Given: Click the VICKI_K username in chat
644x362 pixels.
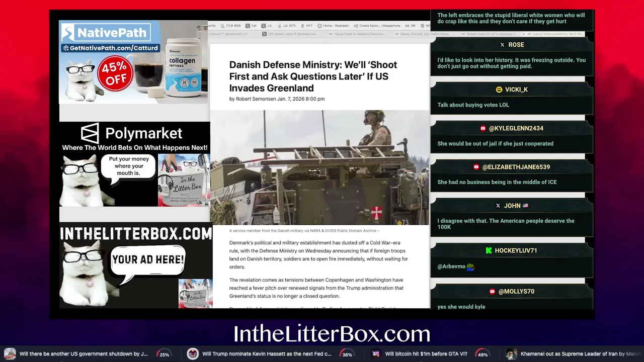Looking at the screenshot, I should [516, 89].
